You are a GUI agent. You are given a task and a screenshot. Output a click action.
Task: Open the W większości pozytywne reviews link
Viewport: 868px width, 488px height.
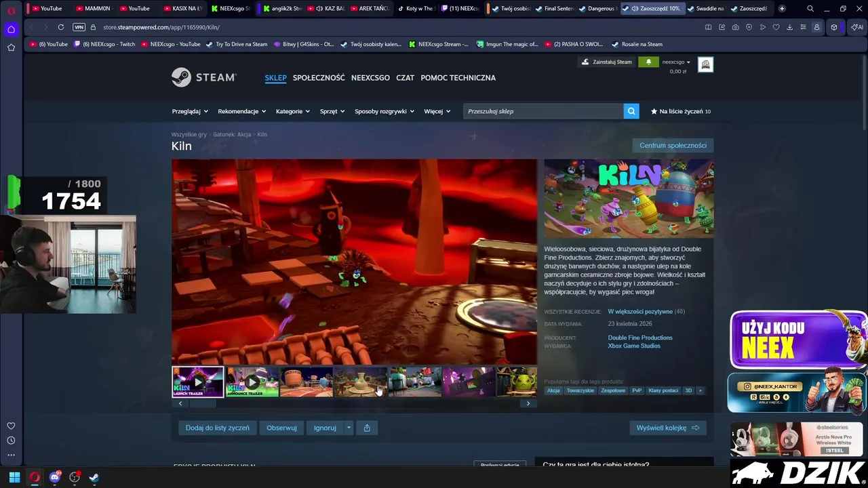click(640, 312)
